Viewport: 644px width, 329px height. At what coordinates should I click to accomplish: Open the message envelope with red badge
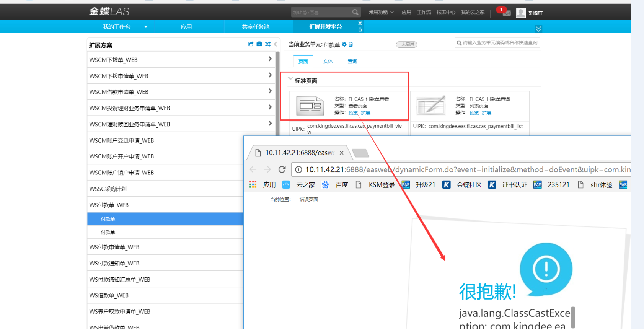[x=506, y=13]
